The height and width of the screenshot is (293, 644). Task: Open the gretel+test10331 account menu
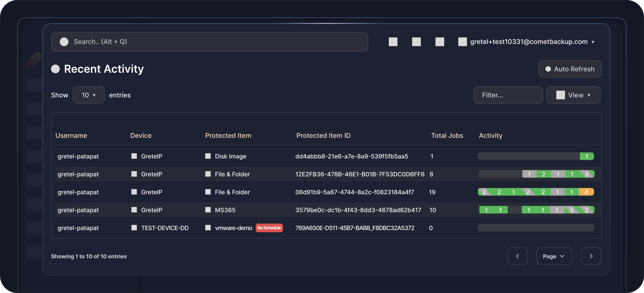click(x=532, y=42)
